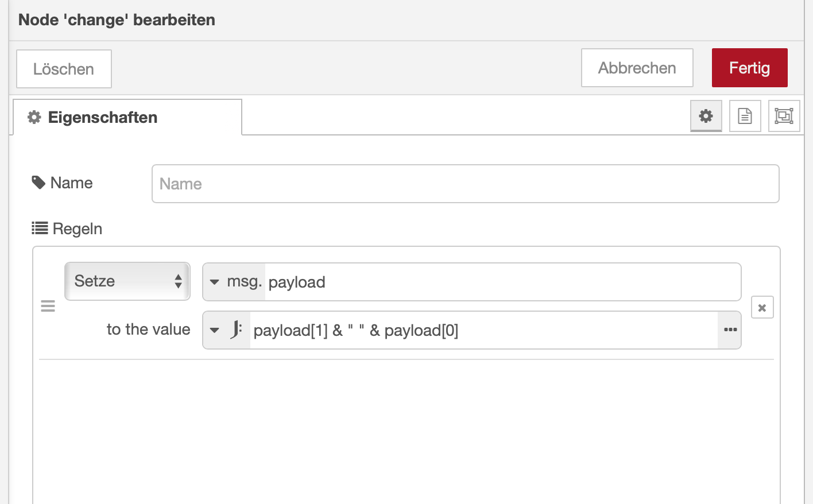Click the list icon beside Regeln
The width and height of the screenshot is (813, 504).
40,228
